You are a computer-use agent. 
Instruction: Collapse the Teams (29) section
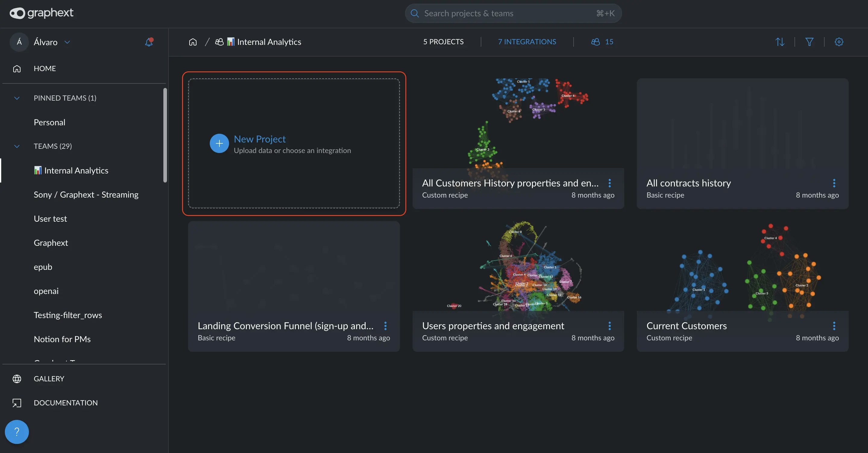(17, 146)
